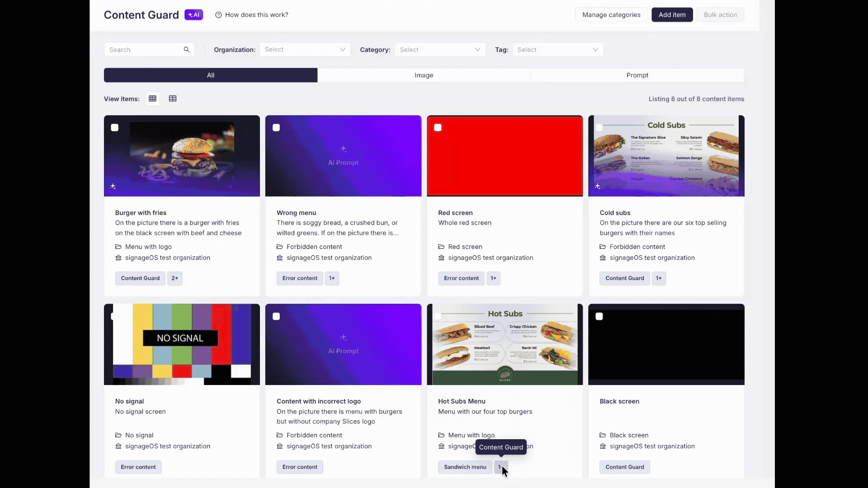
Task: Click AI sparkle icon on burger thumbnail
Action: 113,186
